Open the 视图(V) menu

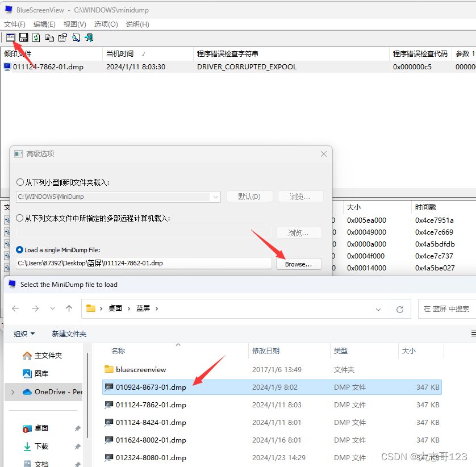point(74,24)
